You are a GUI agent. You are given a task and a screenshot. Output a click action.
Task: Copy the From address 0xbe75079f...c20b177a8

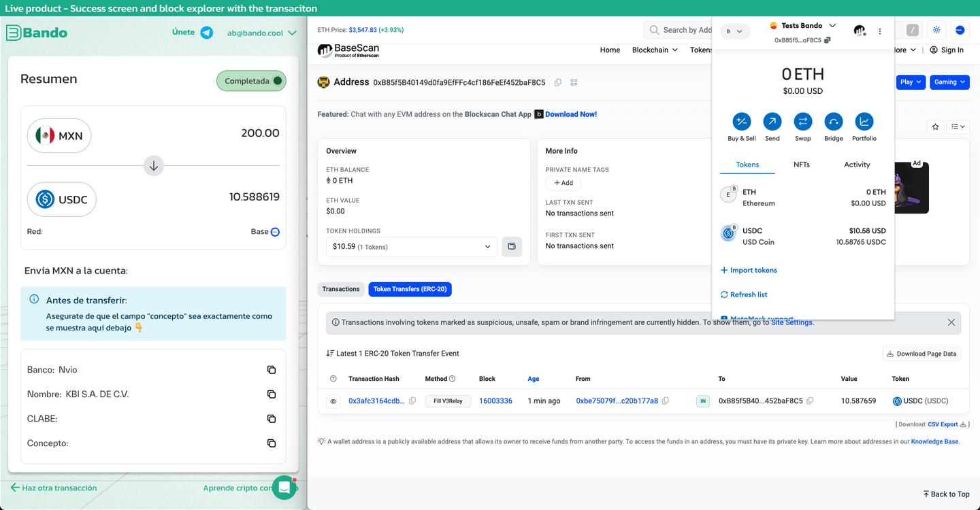(x=666, y=401)
